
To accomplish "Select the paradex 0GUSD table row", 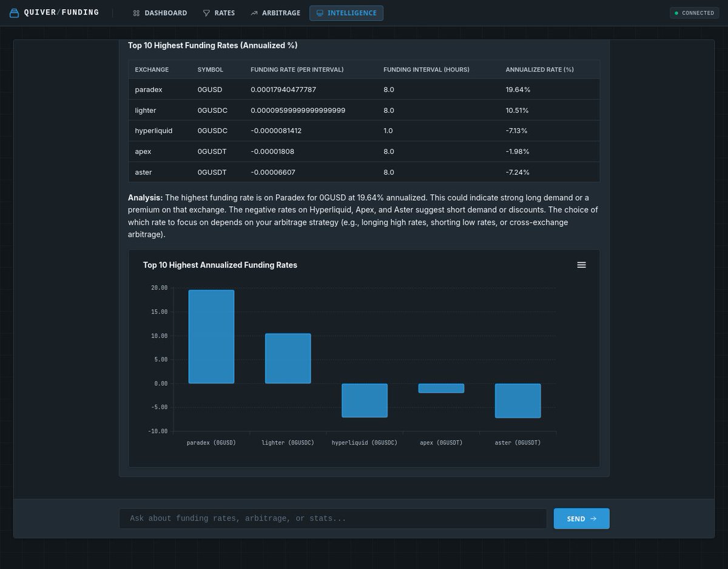I will [363, 89].
